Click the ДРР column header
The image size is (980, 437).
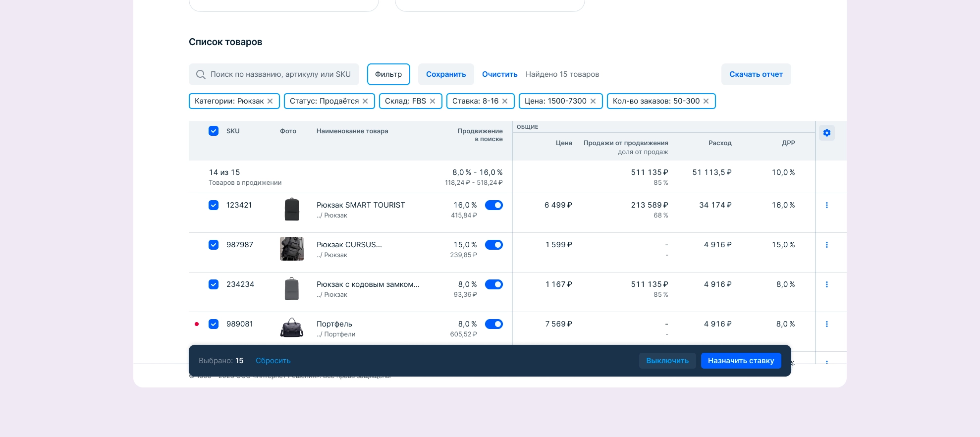point(788,143)
